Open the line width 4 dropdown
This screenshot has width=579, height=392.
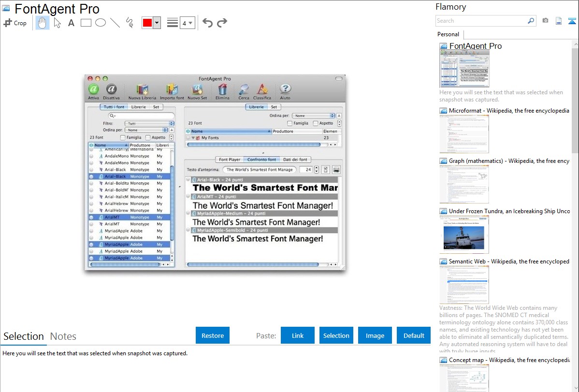point(187,23)
